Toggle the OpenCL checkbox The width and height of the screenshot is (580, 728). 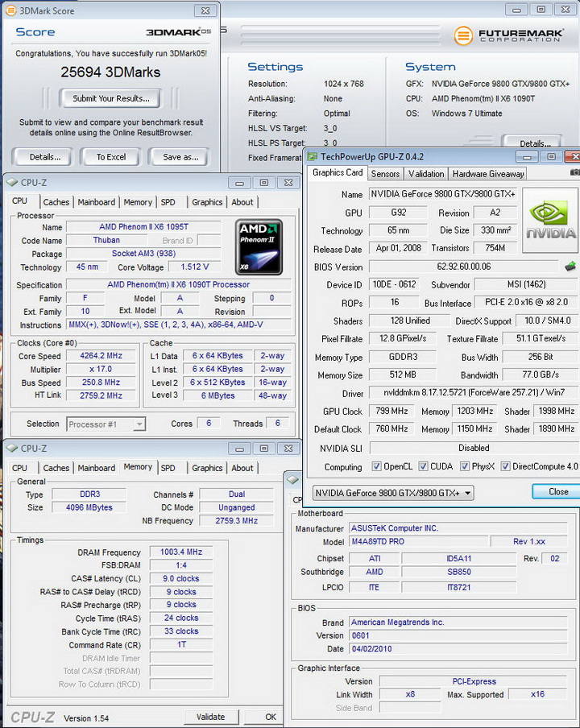[376, 466]
